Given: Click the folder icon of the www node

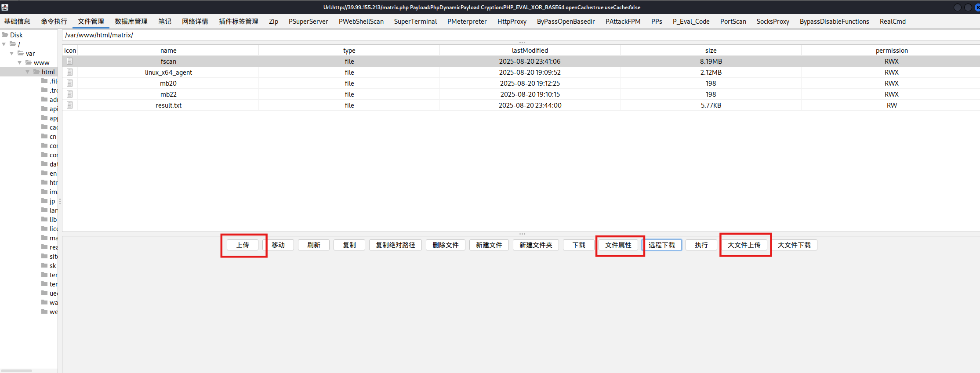Looking at the screenshot, I should click(x=29, y=62).
